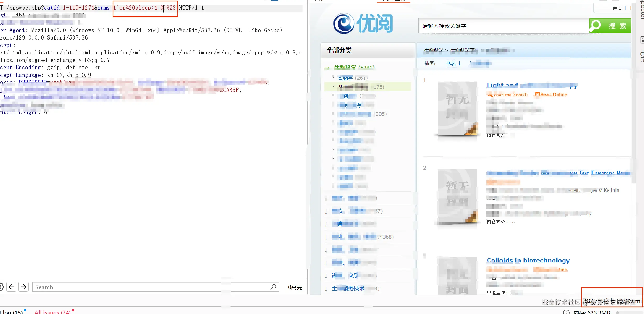Toggle the 0高亮 highlight option

coord(295,287)
